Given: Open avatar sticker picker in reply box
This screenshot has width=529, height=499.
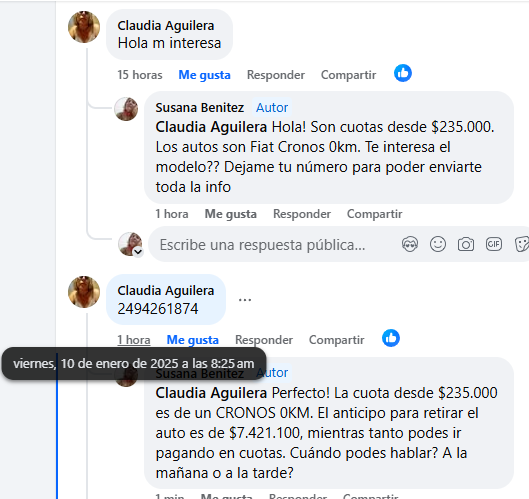Looking at the screenshot, I should (410, 244).
